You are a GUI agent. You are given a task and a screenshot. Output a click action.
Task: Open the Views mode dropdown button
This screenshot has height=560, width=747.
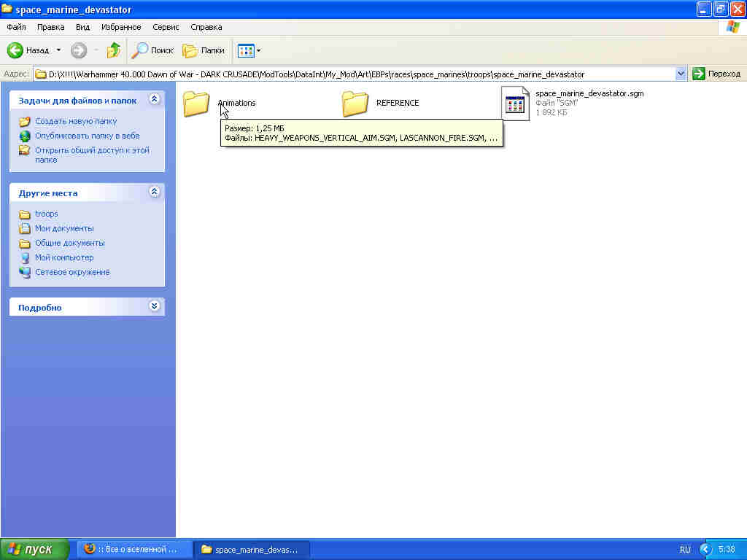(249, 50)
